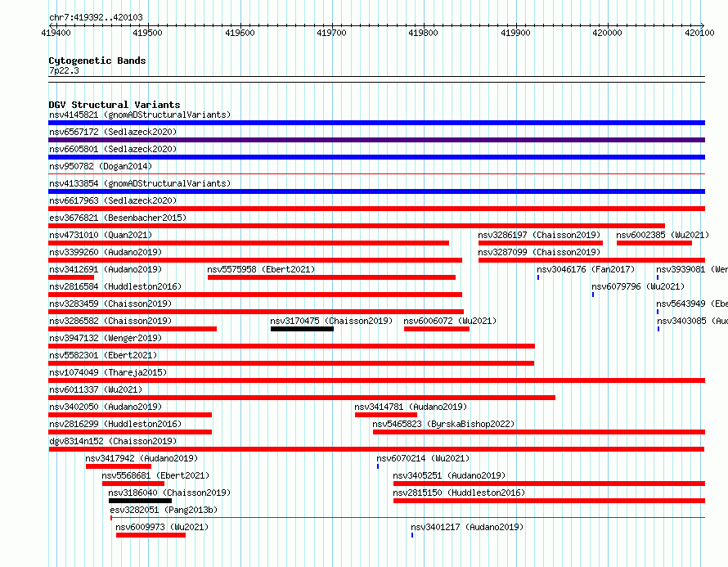Click nsv6002385 (Wu2021) label
The height and width of the screenshot is (567, 728).
point(663,235)
